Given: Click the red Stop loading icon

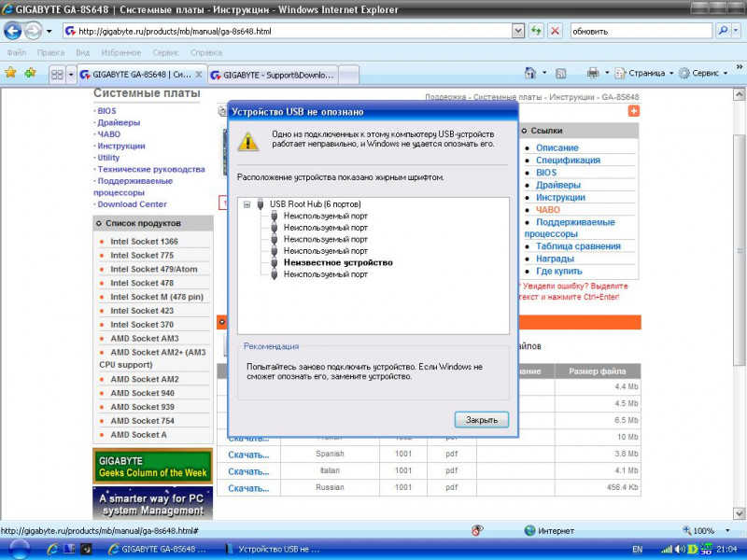Looking at the screenshot, I should click(x=555, y=32).
